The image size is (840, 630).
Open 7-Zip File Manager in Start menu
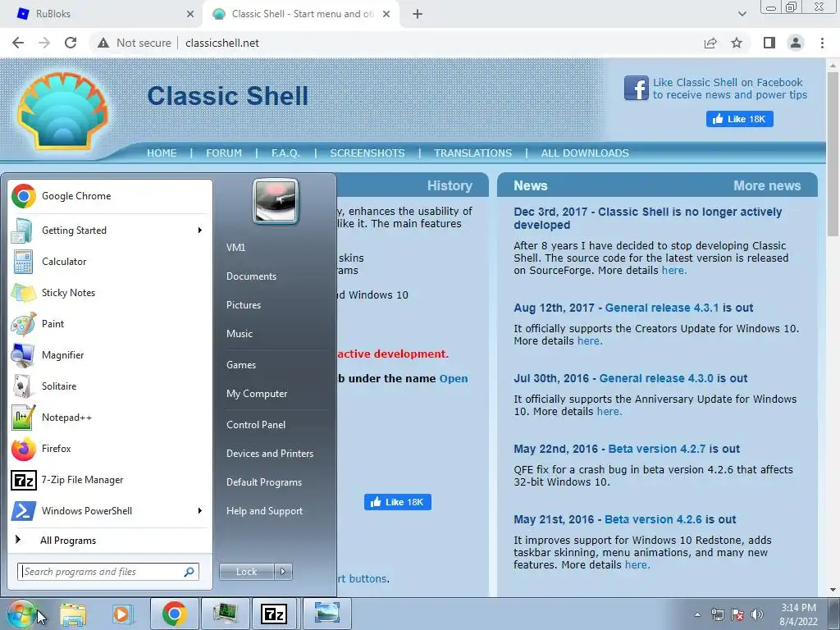[x=110, y=479]
